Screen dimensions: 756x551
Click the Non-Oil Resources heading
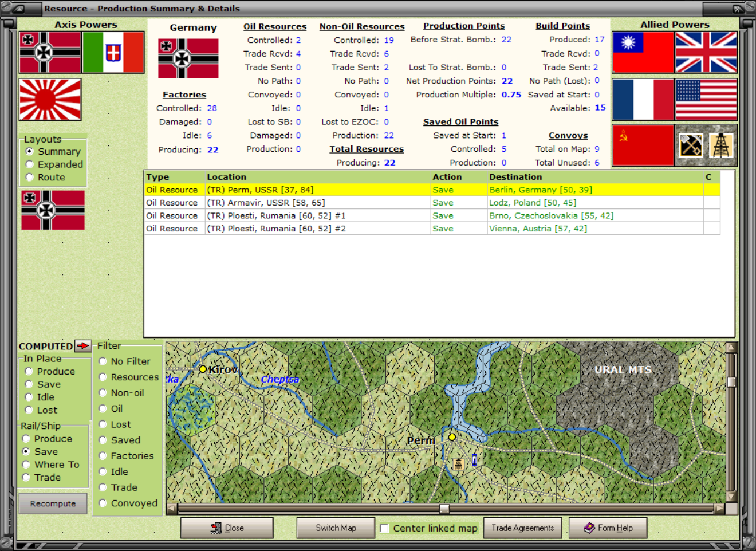(362, 26)
